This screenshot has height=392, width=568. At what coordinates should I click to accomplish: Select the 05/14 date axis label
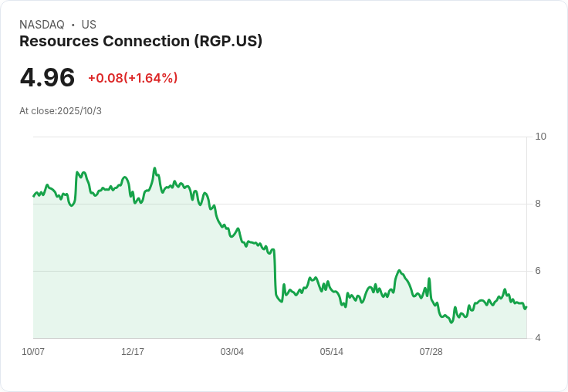coord(331,352)
